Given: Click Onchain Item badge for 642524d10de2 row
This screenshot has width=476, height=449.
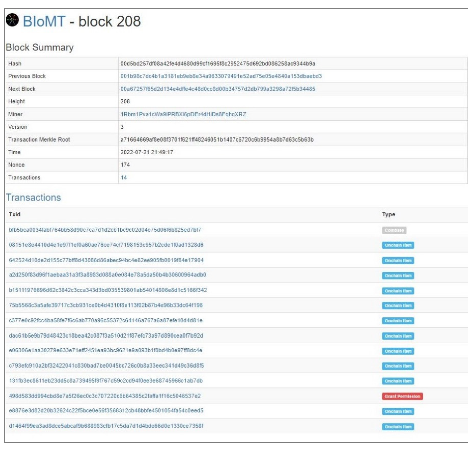Looking at the screenshot, I should pyautogui.click(x=398, y=260).
